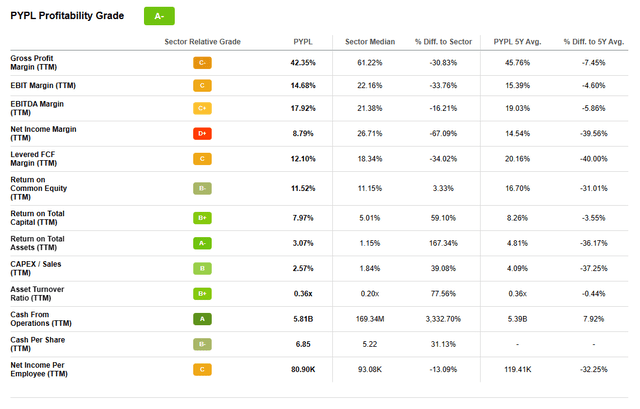The height and width of the screenshot is (409, 640).
Task: Click the 5.81B Cash From Operations value
Action: tap(303, 320)
